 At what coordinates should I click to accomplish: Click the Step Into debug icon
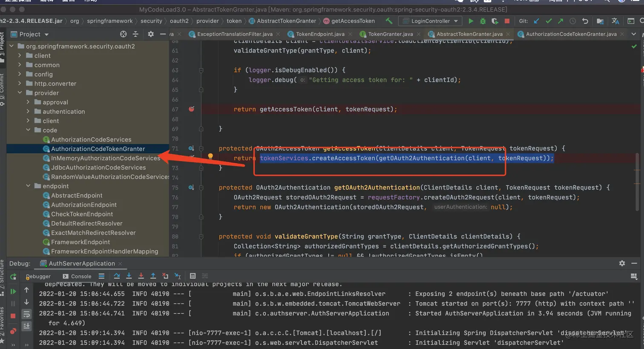[x=129, y=276]
